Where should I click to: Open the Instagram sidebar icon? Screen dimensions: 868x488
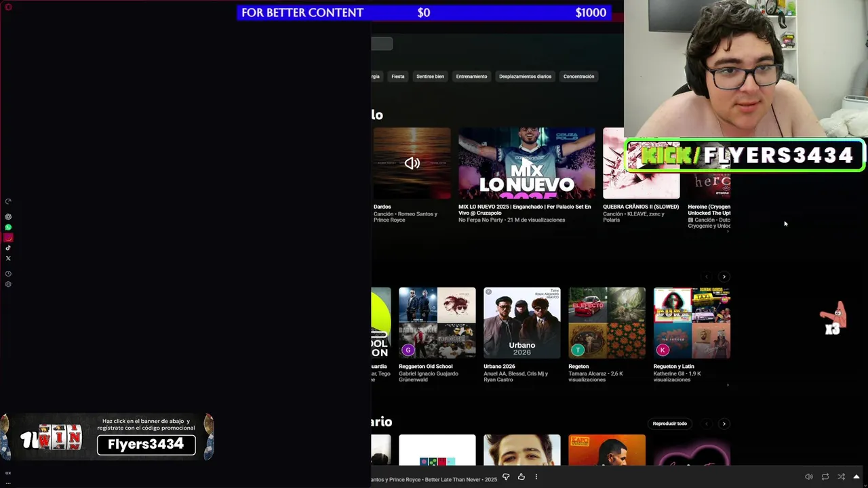[8, 238]
